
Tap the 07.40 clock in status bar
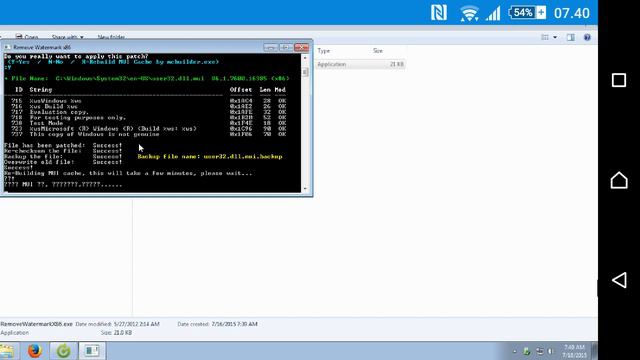571,13
